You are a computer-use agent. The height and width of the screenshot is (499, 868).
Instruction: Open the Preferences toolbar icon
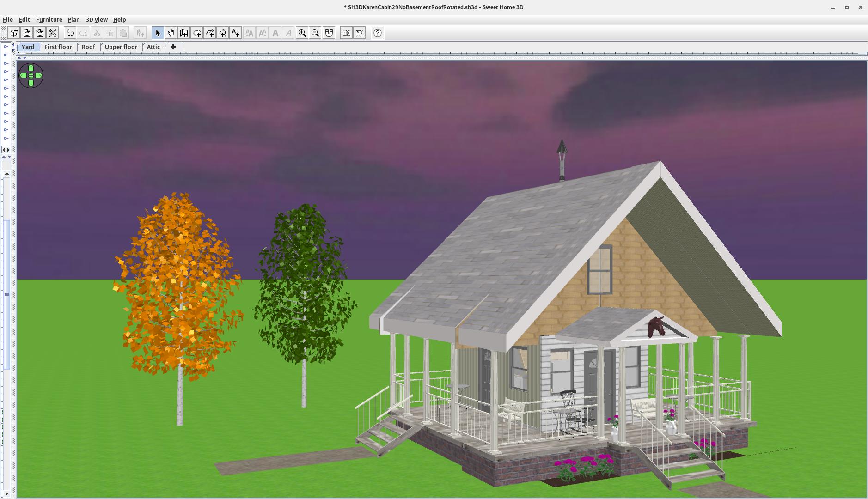point(53,33)
